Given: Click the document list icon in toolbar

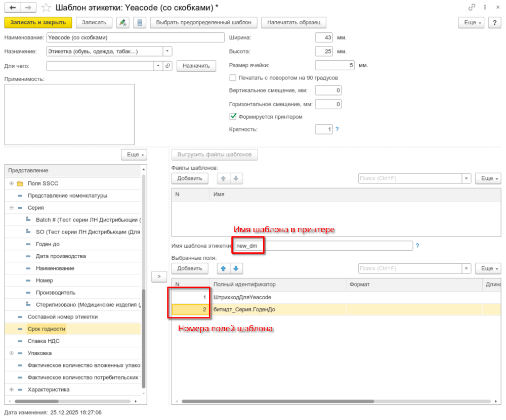Looking at the screenshot, I should [140, 23].
